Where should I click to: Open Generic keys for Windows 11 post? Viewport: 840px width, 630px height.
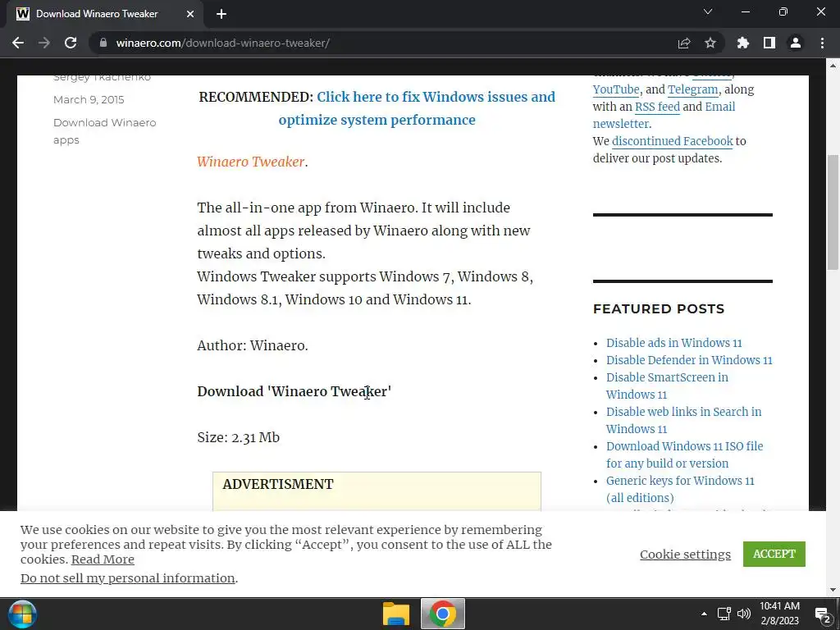pos(680,489)
